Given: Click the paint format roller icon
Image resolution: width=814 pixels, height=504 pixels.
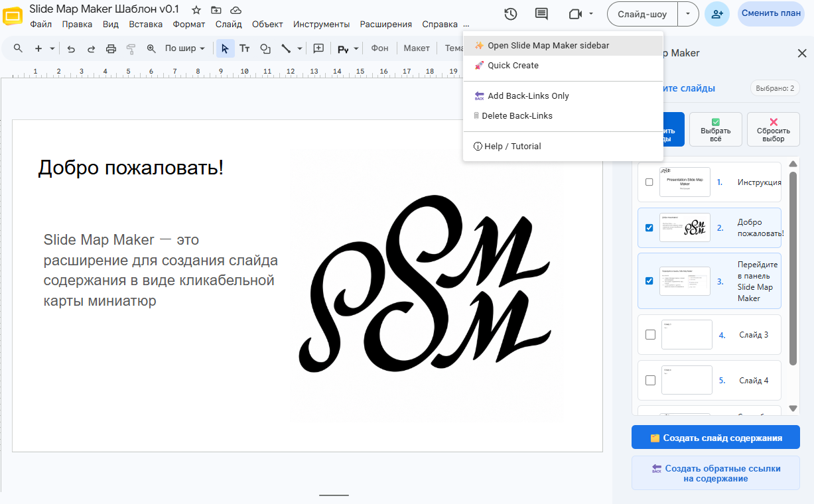Looking at the screenshot, I should click(131, 48).
